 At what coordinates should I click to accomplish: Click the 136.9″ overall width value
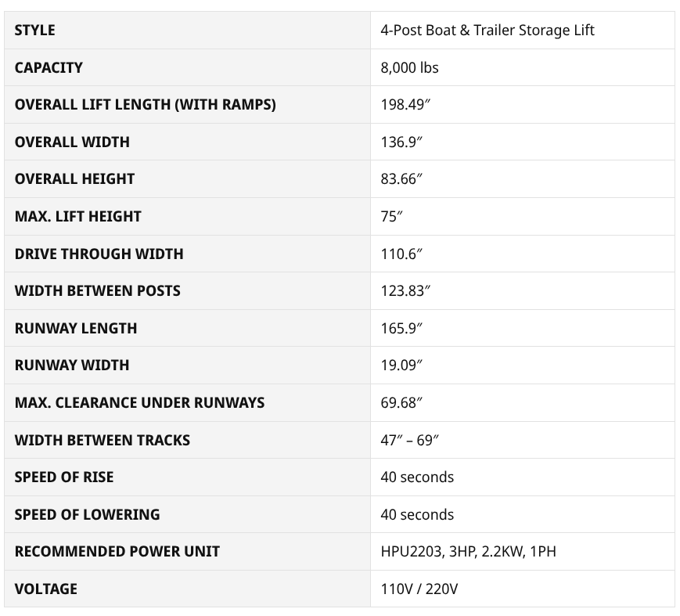pos(401,142)
